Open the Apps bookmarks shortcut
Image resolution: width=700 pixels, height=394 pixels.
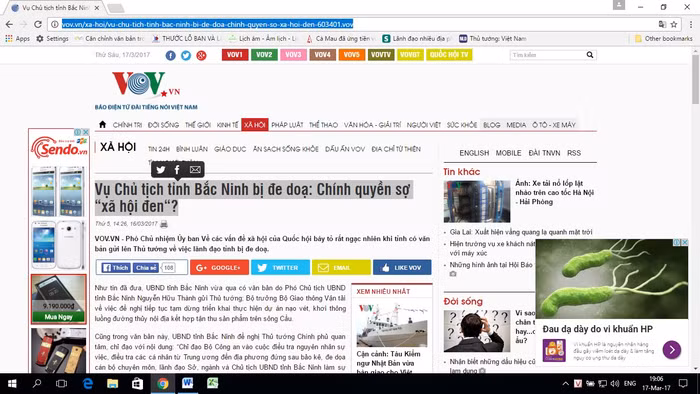(x=17, y=39)
